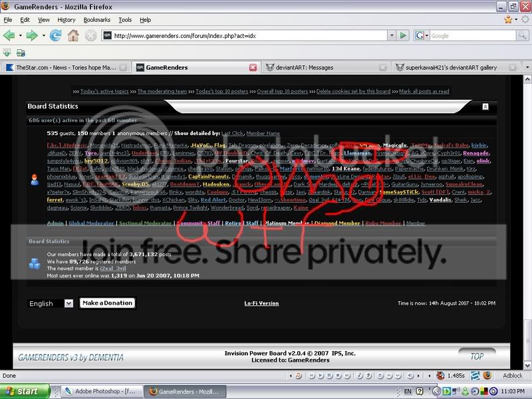Click the Fasterfox 1.485s load timer
This screenshot has width=532, height=399.
tap(456, 376)
